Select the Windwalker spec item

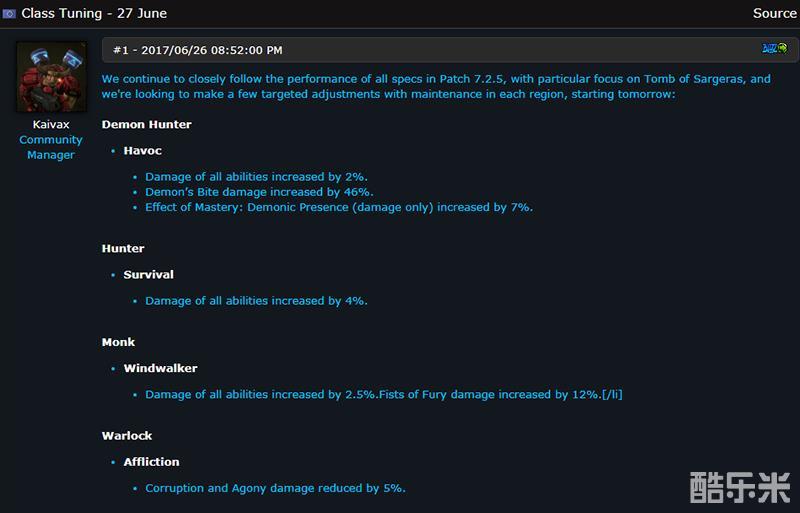tap(160, 368)
